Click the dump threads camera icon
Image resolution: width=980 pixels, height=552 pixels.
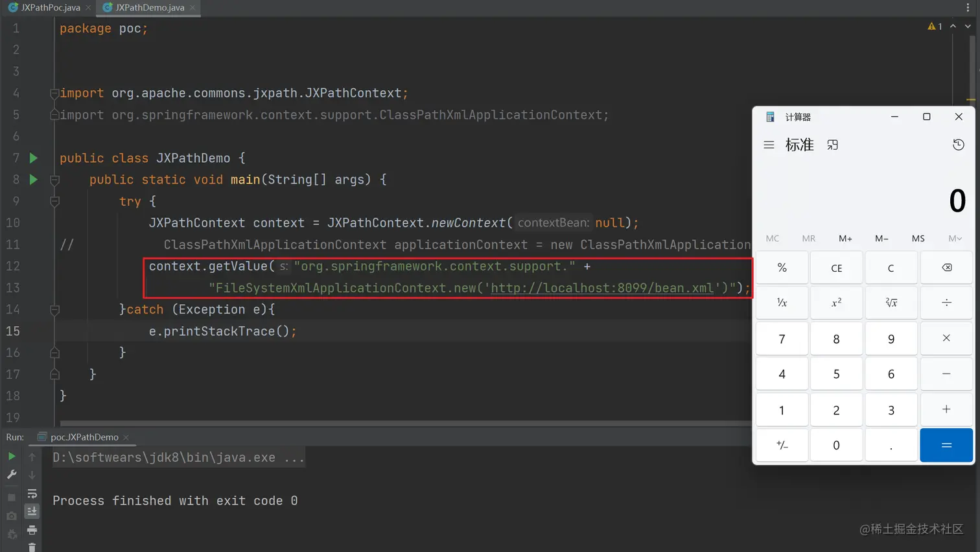(x=12, y=516)
